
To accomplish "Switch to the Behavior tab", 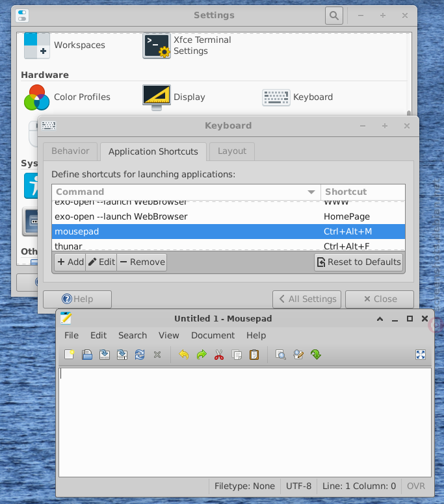I will point(70,151).
